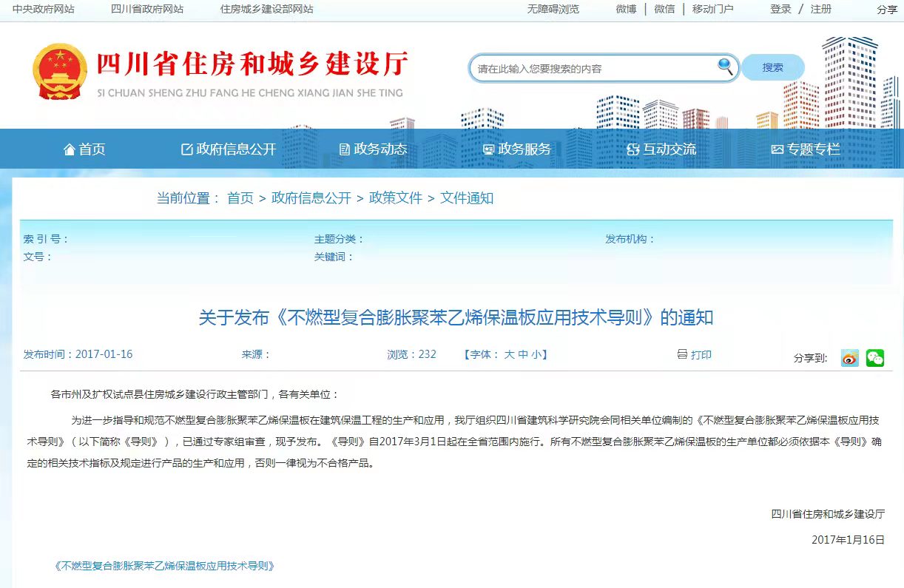This screenshot has width=904, height=588.
Task: Go to 政策文件 in the breadcrumb
Action: [x=395, y=198]
